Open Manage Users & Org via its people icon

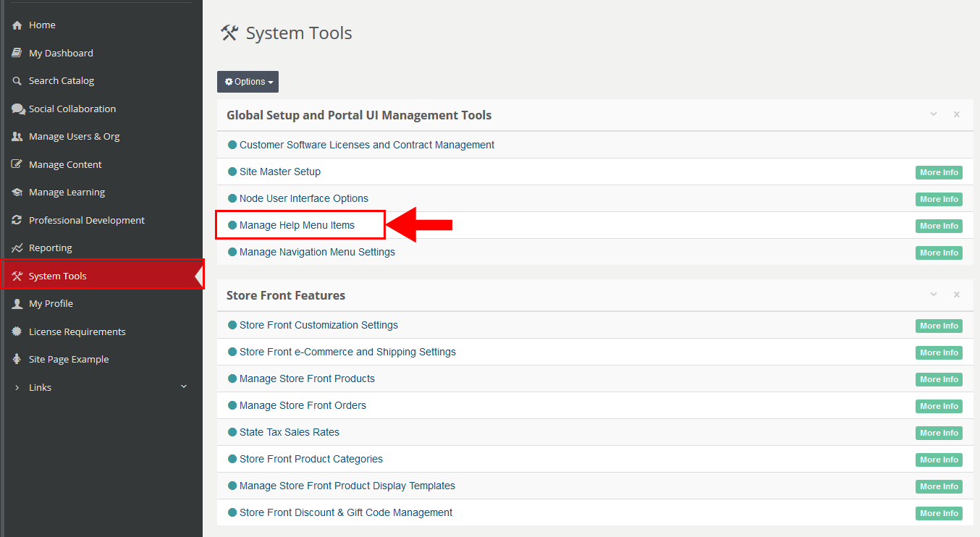click(x=16, y=136)
